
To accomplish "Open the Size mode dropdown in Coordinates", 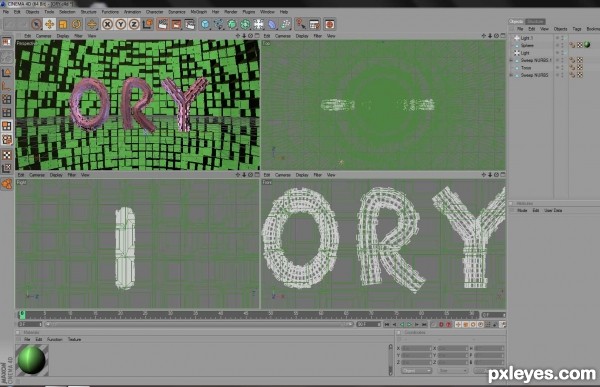I will 453,371.
